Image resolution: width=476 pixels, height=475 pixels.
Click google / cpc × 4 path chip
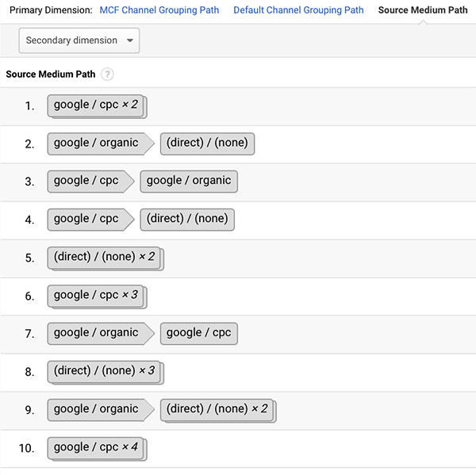(97, 447)
